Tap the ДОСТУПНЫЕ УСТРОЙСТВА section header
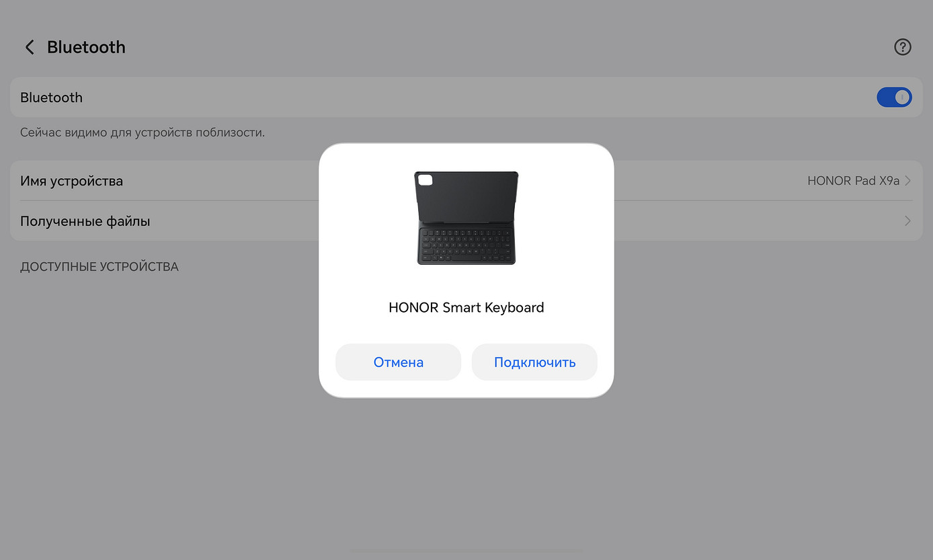Viewport: 933px width, 560px height. click(x=99, y=267)
